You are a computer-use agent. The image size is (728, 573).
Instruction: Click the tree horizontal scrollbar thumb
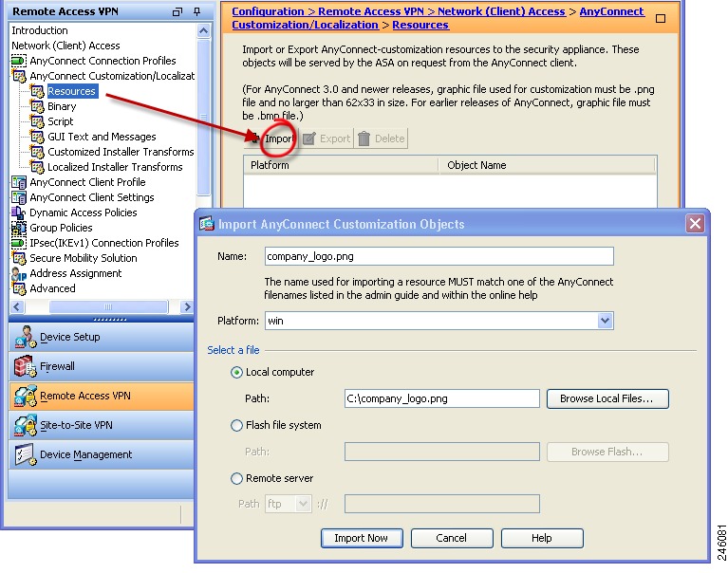point(108,307)
